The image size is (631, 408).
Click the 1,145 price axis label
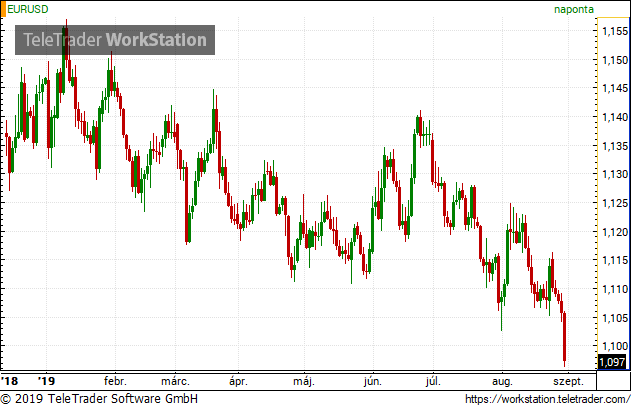[615, 88]
